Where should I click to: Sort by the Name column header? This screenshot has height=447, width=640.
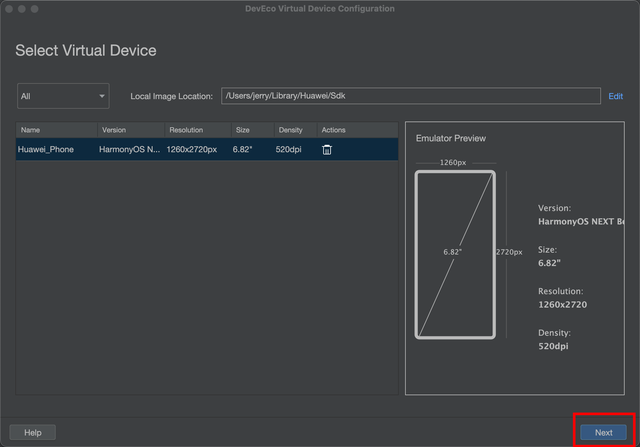(x=57, y=130)
